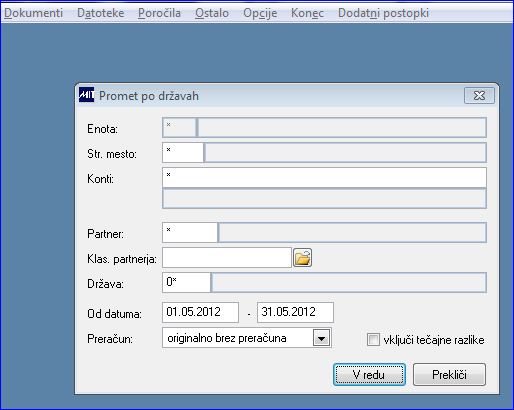Edit the start date 01.05.2012 field
Image resolution: width=514 pixels, height=410 pixels.
200,312
